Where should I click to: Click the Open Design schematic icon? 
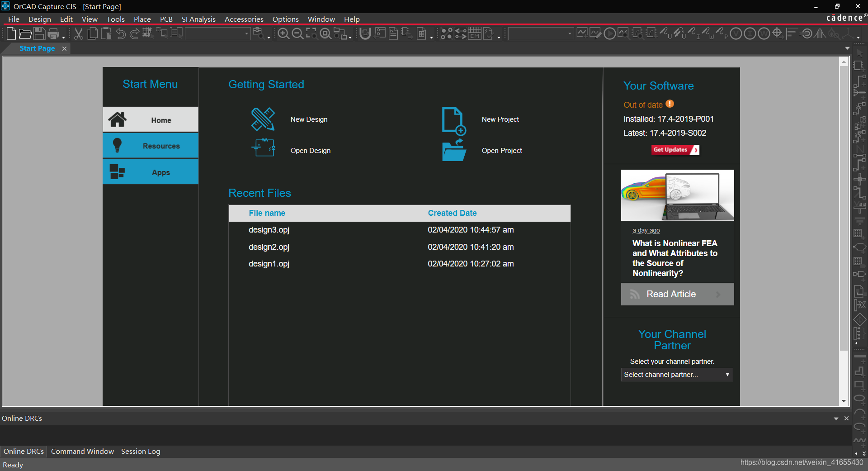(263, 148)
